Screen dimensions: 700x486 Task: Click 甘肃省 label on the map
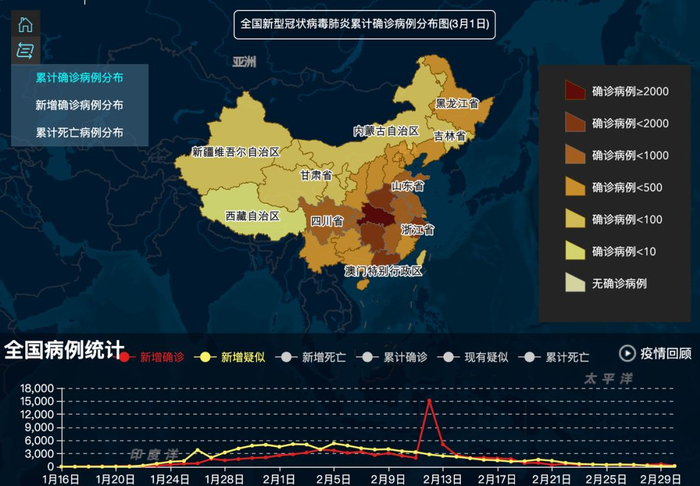pyautogui.click(x=316, y=175)
